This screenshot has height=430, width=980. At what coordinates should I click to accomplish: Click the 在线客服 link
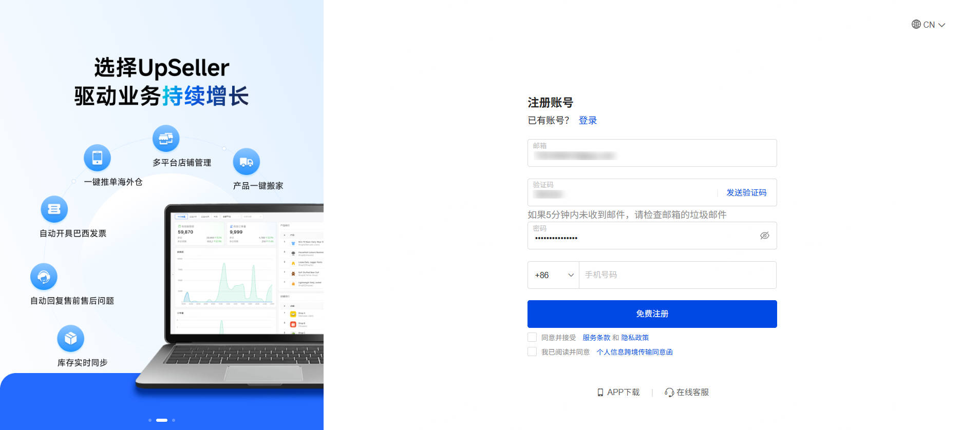[687, 393]
